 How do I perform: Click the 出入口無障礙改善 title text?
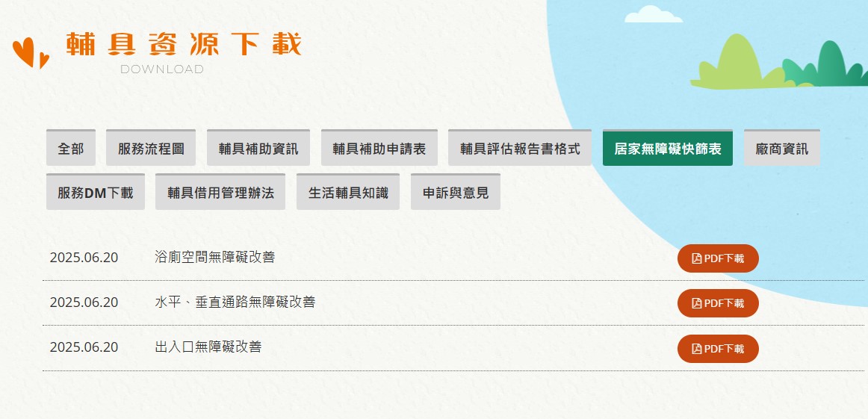[208, 347]
